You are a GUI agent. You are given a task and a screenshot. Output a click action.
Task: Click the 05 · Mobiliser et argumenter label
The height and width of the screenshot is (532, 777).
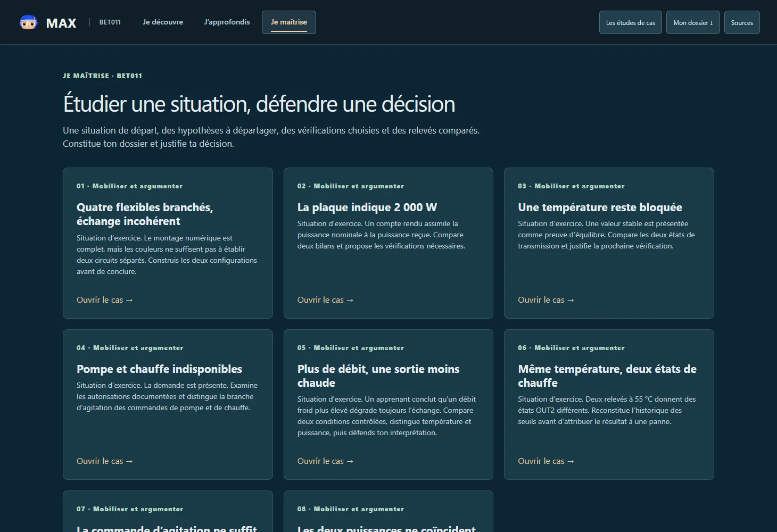click(351, 348)
